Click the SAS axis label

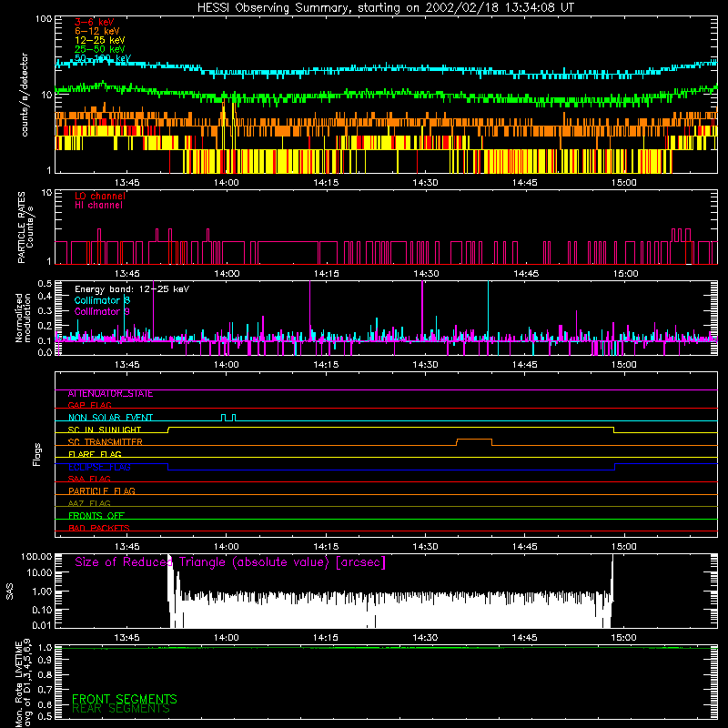pyautogui.click(x=10, y=591)
